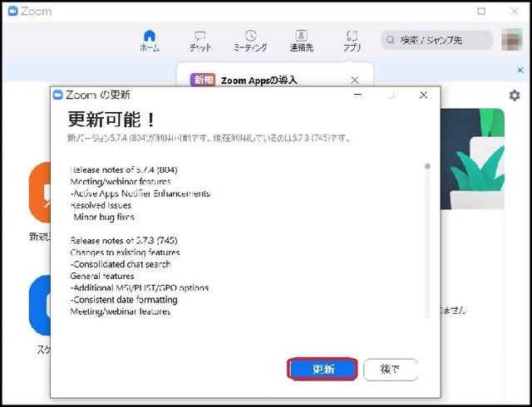Close the Zoom の更新 dialog
The width and height of the screenshot is (532, 407).
point(423,95)
